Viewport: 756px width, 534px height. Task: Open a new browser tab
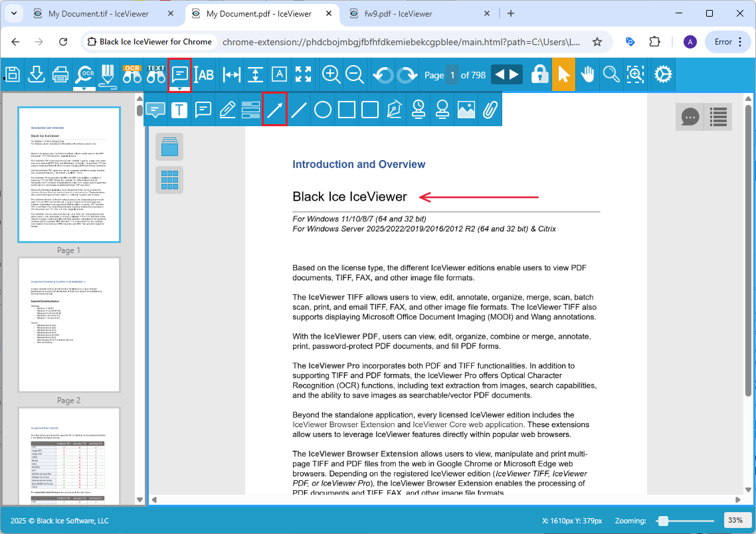click(511, 13)
